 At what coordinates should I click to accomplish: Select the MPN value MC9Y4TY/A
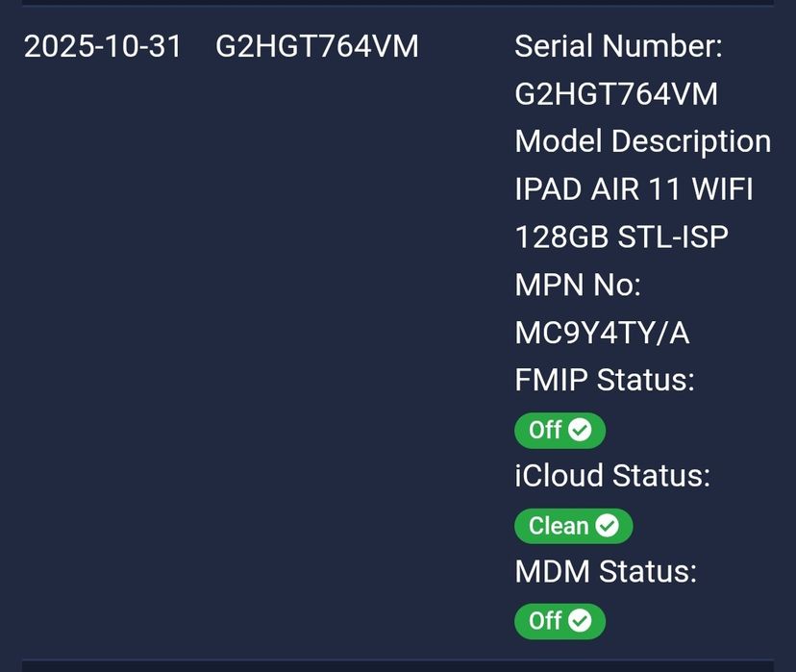(x=602, y=333)
